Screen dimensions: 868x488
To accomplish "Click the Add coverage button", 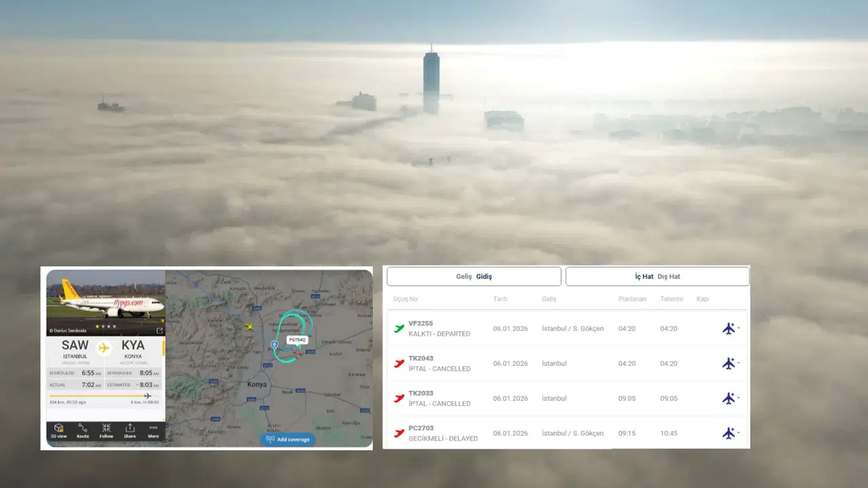I will click(x=288, y=439).
